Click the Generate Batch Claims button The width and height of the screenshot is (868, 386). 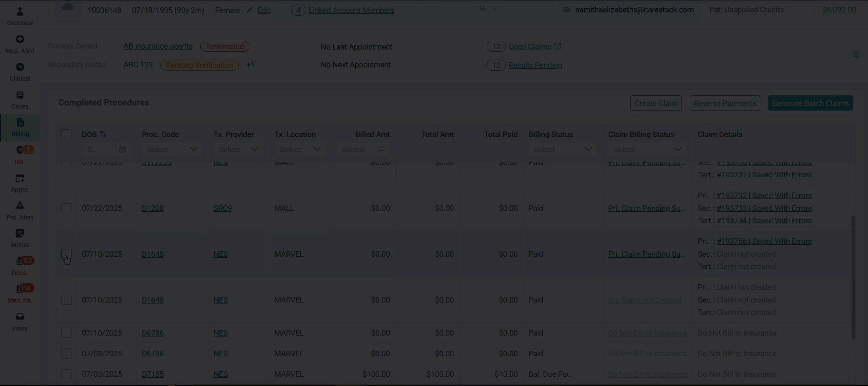[810, 103]
